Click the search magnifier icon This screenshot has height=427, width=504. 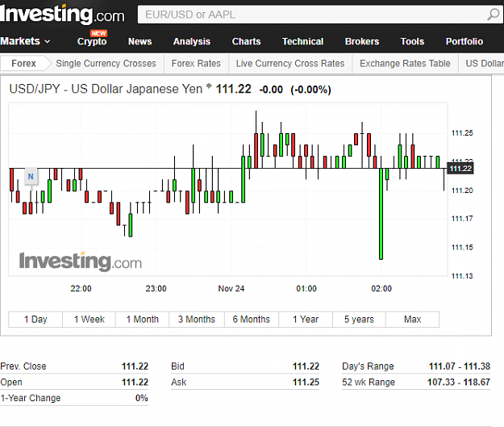(494, 15)
